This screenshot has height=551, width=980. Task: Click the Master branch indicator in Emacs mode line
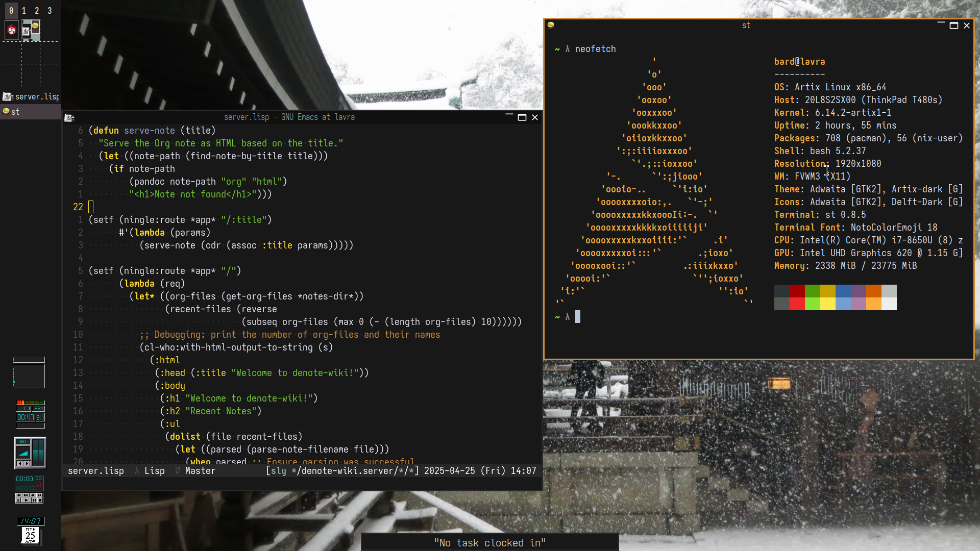pos(200,471)
